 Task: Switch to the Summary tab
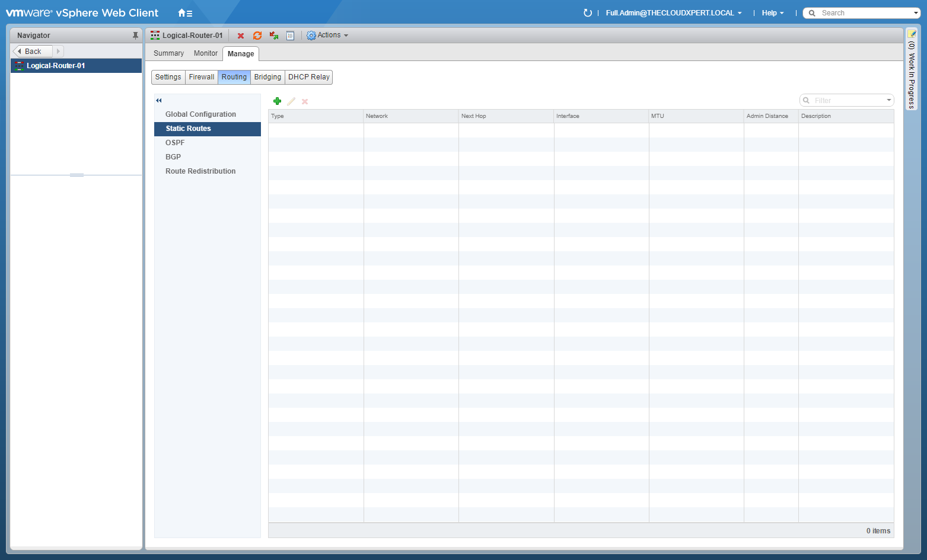(168, 53)
